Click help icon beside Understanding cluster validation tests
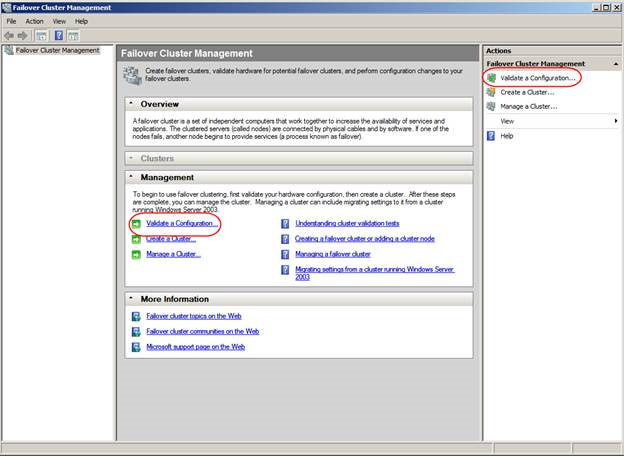This screenshot has height=456, width=624. click(x=285, y=224)
